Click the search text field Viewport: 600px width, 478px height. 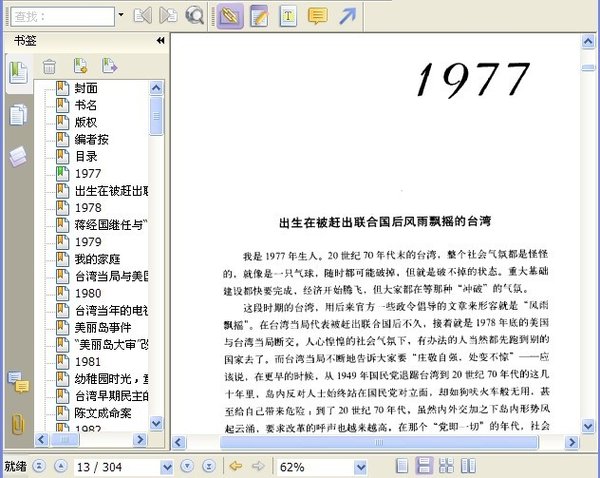[x=63, y=16]
